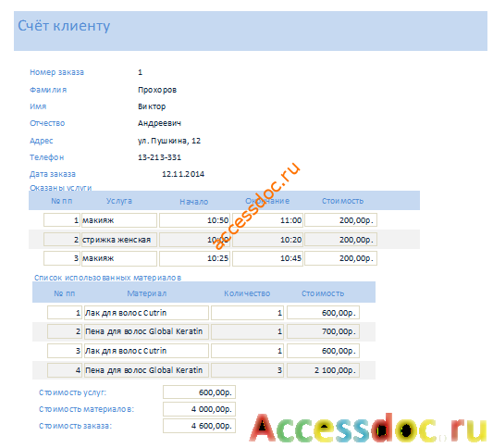Select end time 10:45 in third service row
The width and height of the screenshot is (493, 448).
point(267,258)
